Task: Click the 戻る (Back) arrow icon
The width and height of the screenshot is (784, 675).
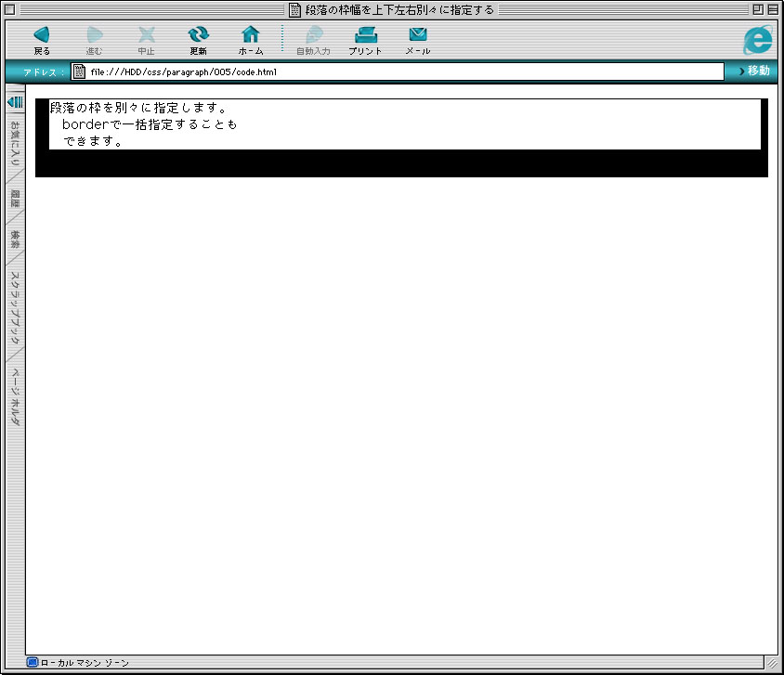Action: pos(42,35)
